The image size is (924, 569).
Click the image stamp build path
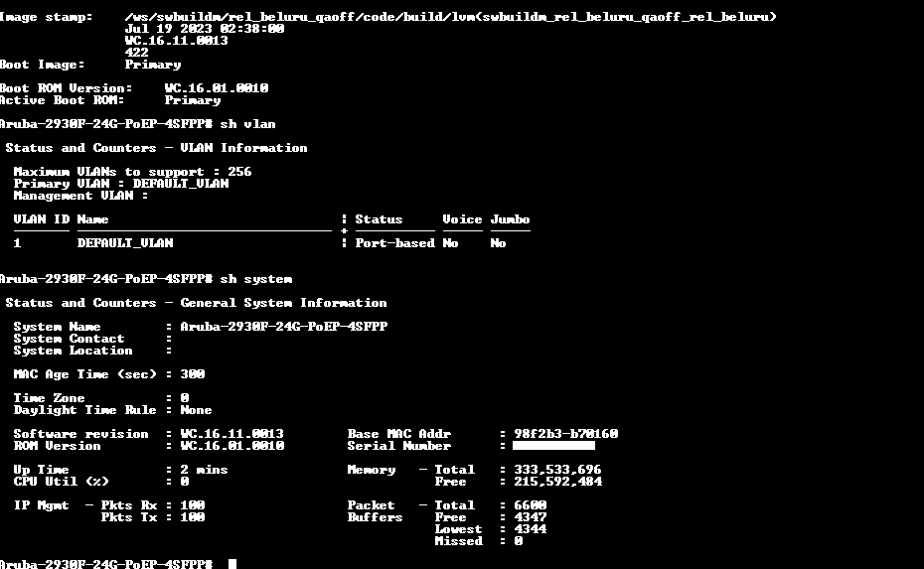[450, 17]
